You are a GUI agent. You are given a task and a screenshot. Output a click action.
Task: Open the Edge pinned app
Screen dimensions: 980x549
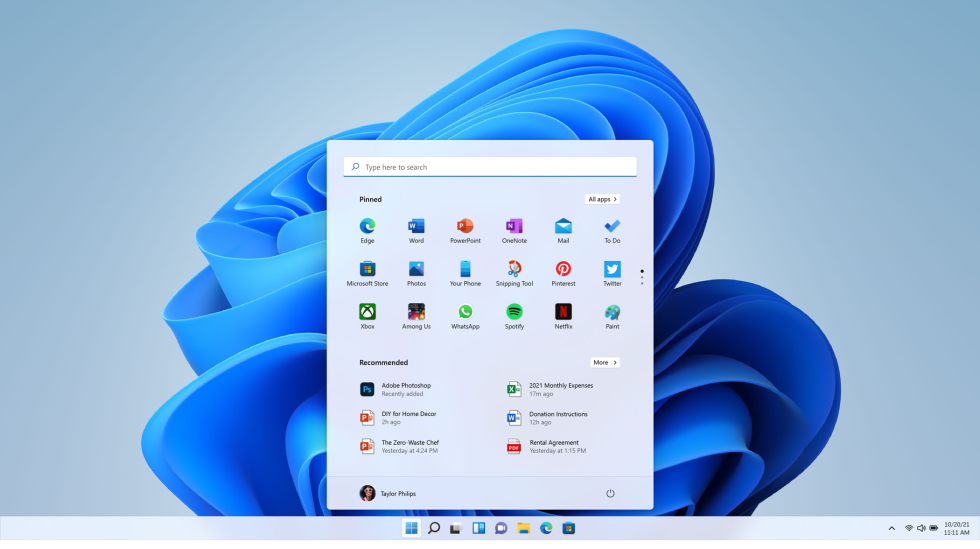367,227
